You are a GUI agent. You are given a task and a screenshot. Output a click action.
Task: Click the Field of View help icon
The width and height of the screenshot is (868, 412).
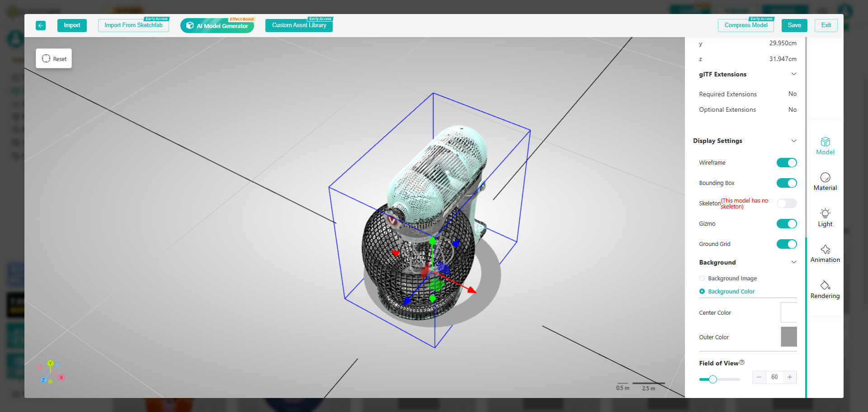point(742,363)
